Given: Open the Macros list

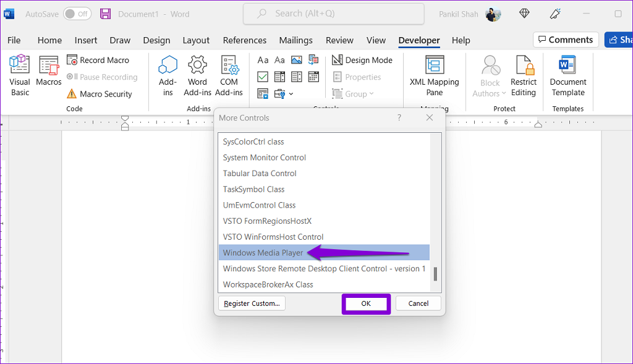Looking at the screenshot, I should [x=48, y=71].
